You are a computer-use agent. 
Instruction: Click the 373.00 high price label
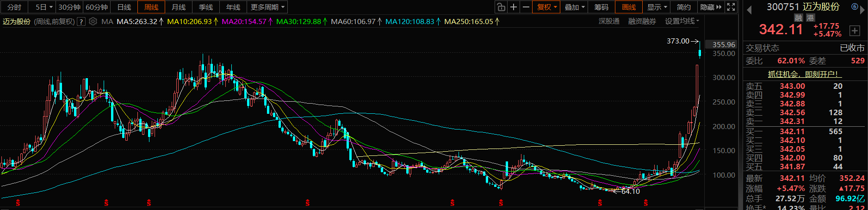tap(678, 41)
